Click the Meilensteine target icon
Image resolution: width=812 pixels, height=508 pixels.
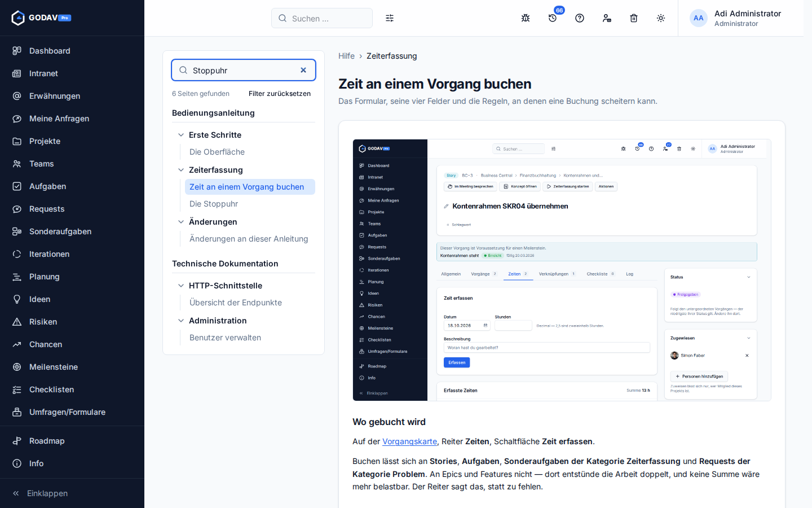tap(17, 367)
